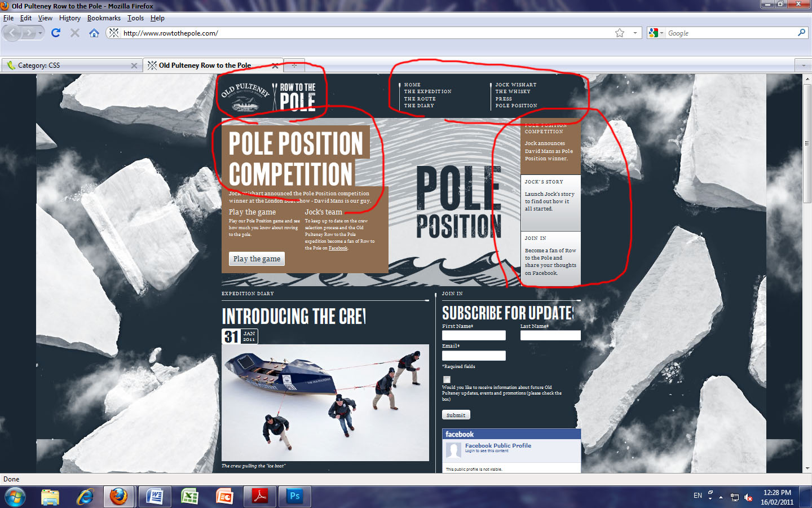Open the Edit menu
Viewport: 812px width, 508px height.
click(x=26, y=18)
